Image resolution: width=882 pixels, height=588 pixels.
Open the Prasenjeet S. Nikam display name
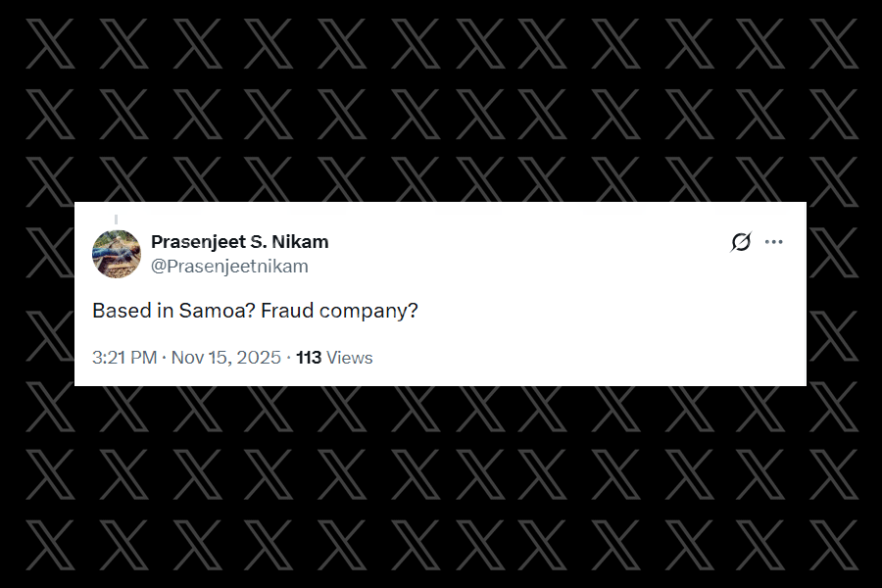click(239, 241)
